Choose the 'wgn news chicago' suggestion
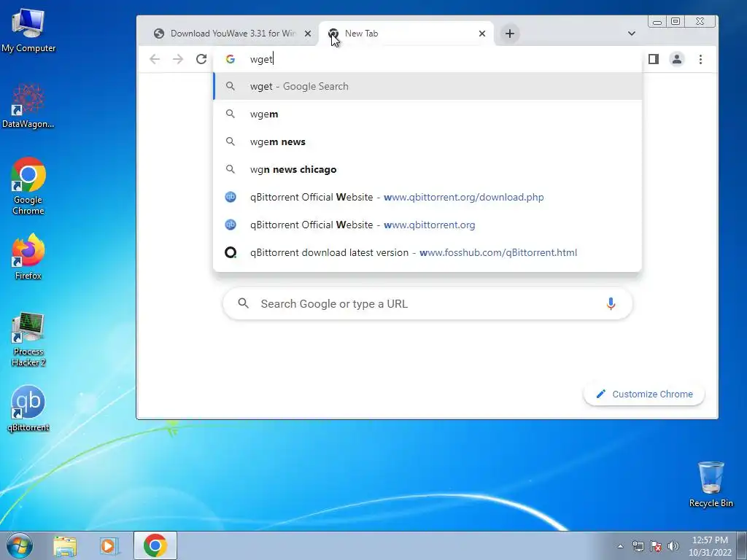Viewport: 747px width, 560px height. [x=427, y=169]
